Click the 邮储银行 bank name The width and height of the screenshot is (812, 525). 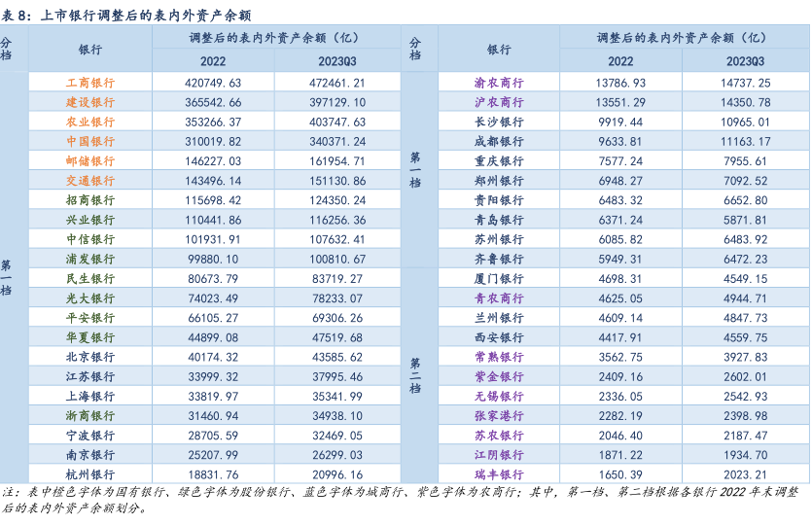click(89, 160)
